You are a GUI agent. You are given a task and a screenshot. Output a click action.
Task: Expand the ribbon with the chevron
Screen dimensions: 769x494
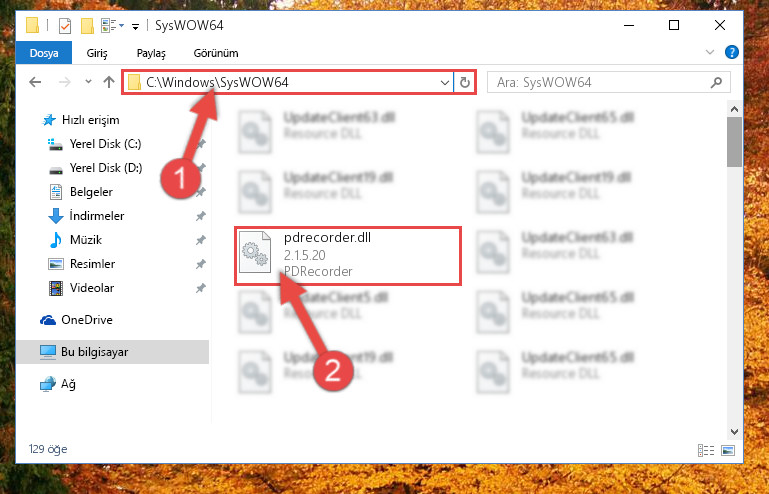click(710, 52)
